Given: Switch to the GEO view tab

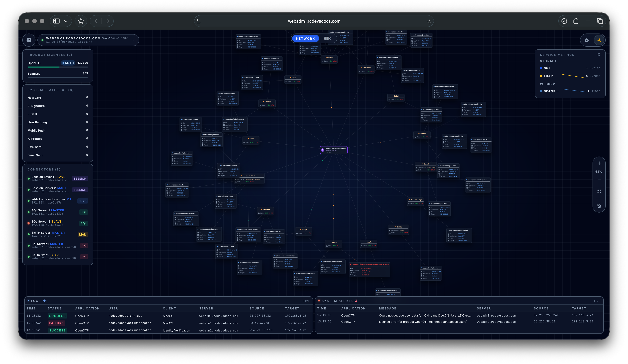Looking at the screenshot, I should tap(327, 38).
